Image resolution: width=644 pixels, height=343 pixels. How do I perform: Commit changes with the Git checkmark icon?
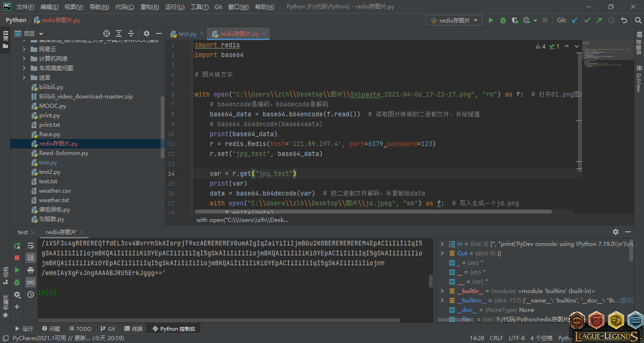tap(587, 20)
